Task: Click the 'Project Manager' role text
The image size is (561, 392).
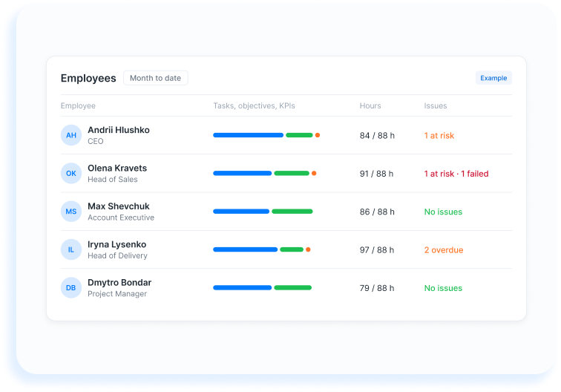Action: [117, 294]
